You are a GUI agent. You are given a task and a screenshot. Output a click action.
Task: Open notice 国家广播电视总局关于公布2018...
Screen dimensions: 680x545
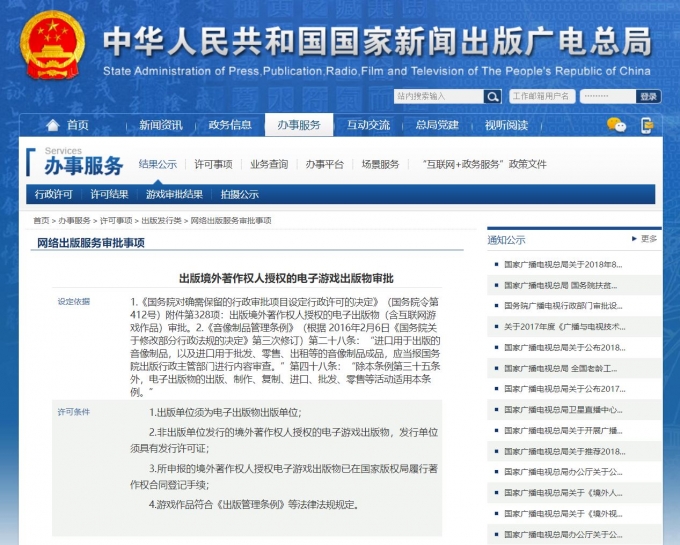click(x=564, y=348)
